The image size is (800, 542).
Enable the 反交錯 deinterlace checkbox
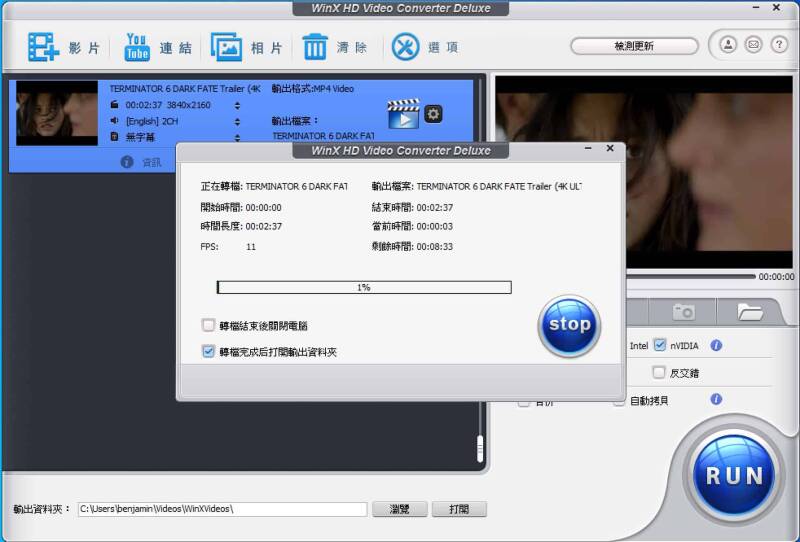(659, 372)
